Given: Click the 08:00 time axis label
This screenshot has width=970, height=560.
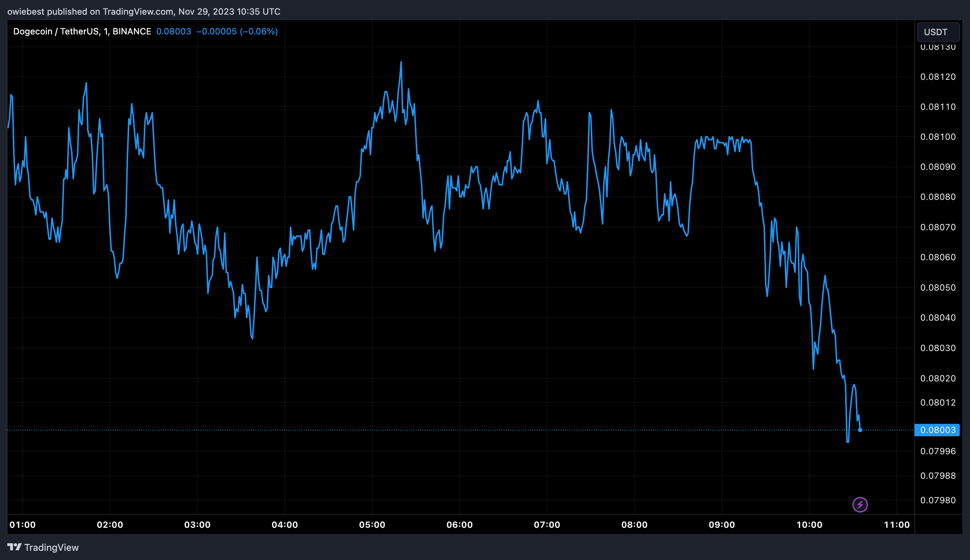Looking at the screenshot, I should 634,524.
